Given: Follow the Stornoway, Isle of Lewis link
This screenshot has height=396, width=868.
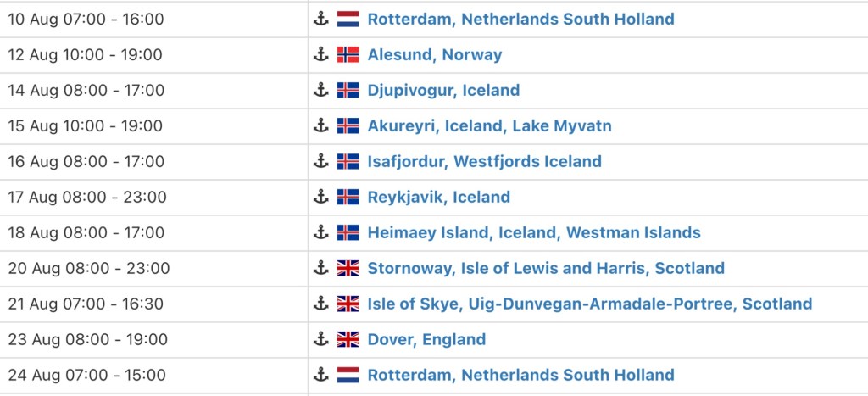Looking at the screenshot, I should pyautogui.click(x=546, y=268).
